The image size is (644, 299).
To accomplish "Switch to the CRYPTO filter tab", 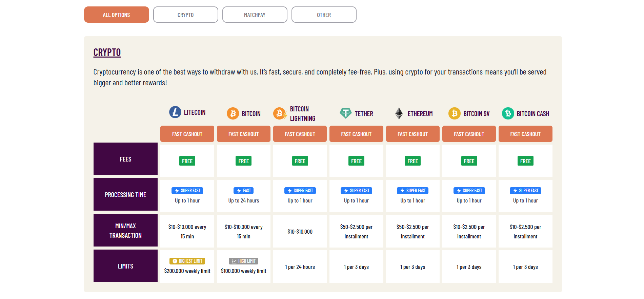I will 186,15.
